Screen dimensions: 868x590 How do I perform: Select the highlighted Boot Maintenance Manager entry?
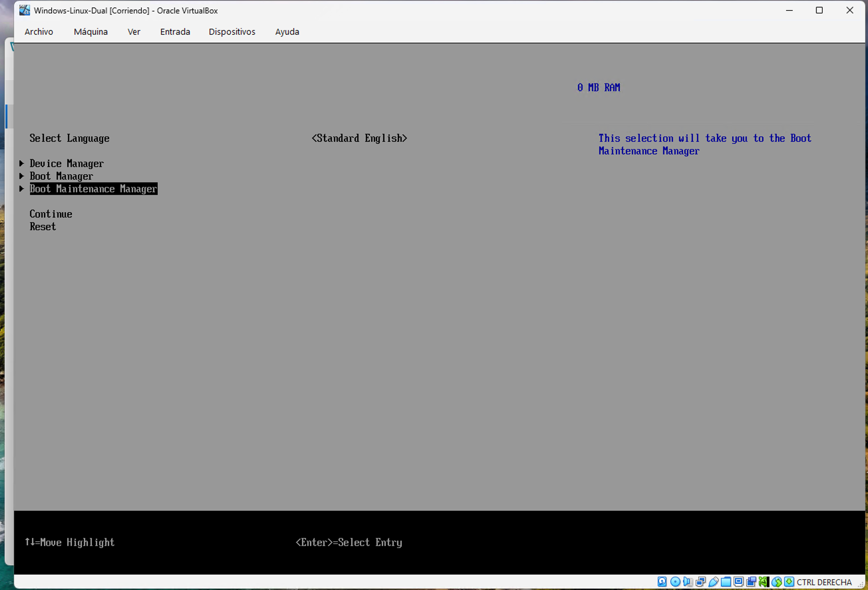pyautogui.click(x=93, y=189)
